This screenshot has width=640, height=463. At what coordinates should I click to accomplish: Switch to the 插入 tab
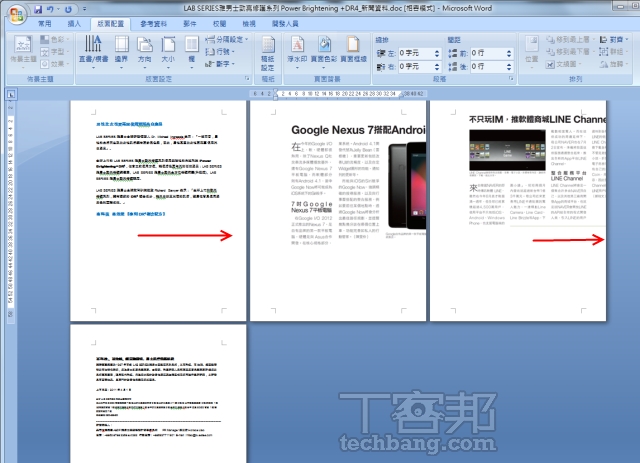tap(74, 22)
